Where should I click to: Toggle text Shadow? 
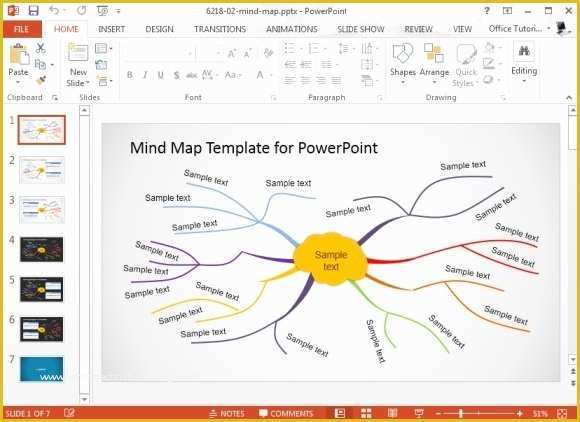click(176, 75)
